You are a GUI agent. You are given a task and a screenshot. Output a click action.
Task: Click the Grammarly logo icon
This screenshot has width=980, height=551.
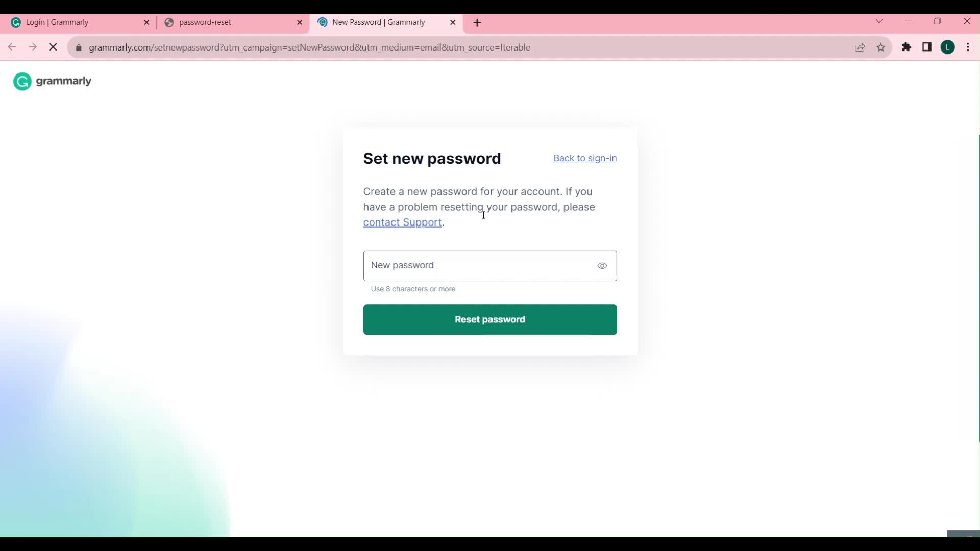(x=22, y=81)
